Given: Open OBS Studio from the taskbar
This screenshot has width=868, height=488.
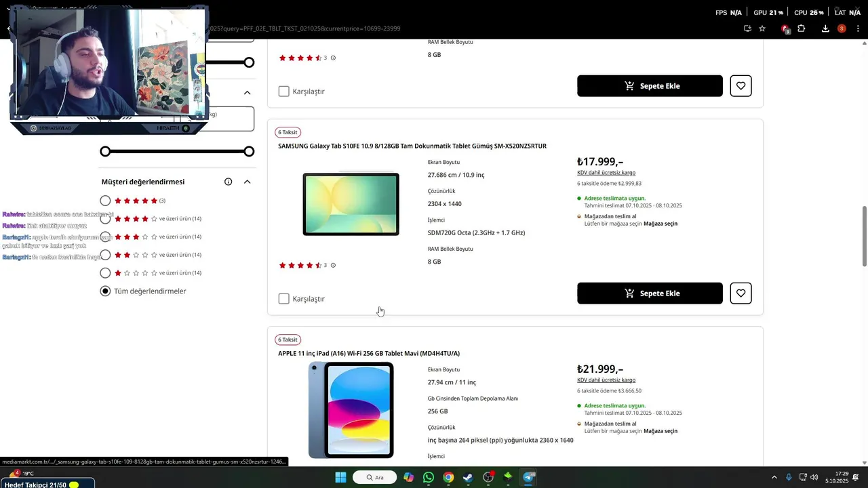Looking at the screenshot, I should (x=488, y=477).
